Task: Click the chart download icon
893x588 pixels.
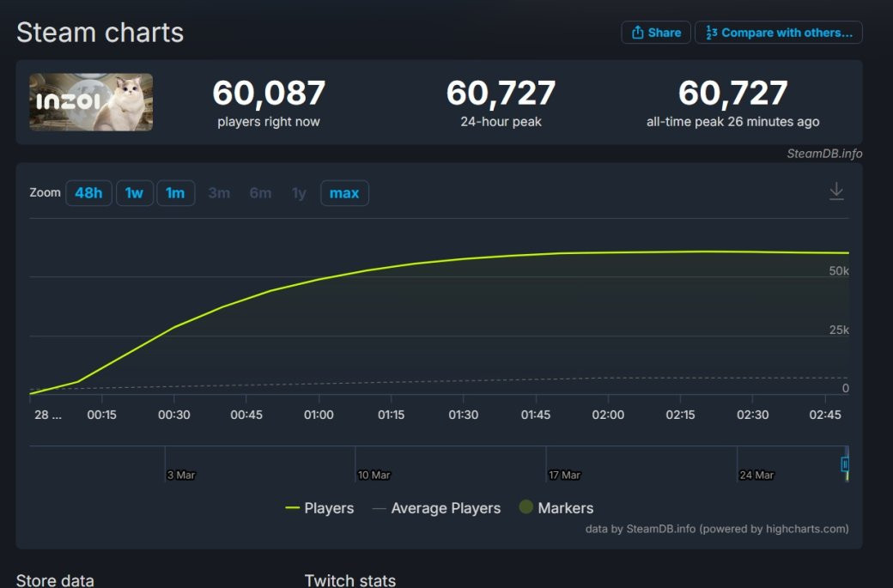Action: pyautogui.click(x=836, y=191)
